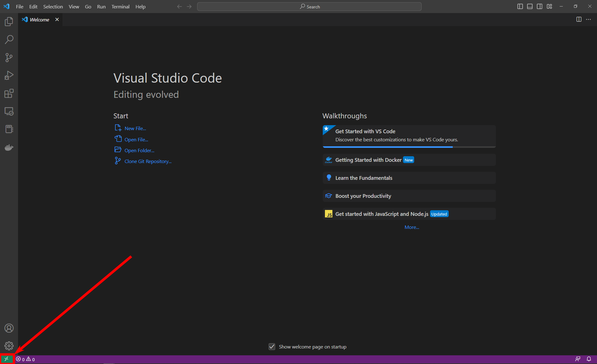
Task: Go forward with the navigation arrow
Action: coord(189,7)
